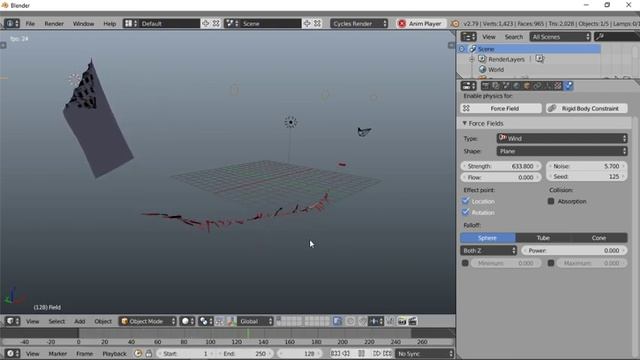Screen dimensions: 640x360
Task: Click the Seed value field
Action: [587, 176]
